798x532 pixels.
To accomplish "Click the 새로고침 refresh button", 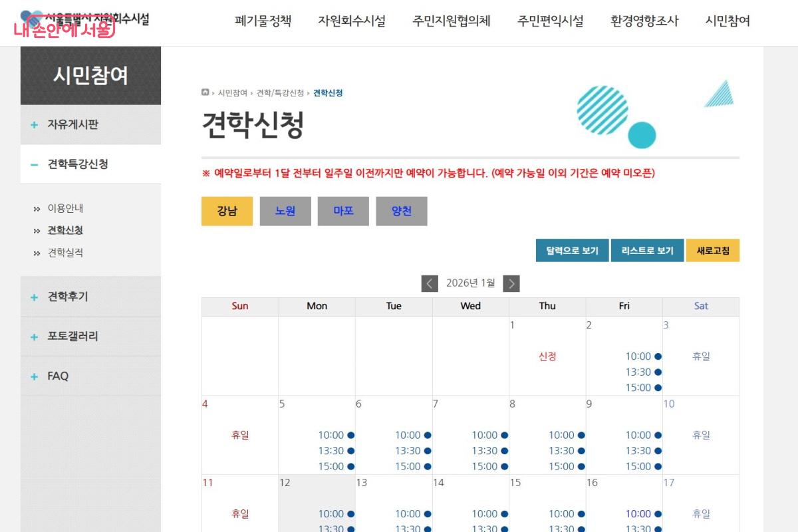I will tap(713, 250).
